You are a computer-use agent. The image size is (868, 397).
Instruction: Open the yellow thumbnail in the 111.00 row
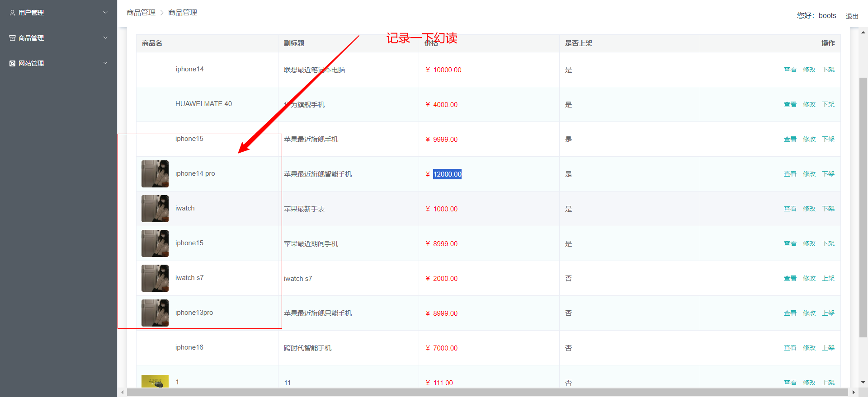coord(155,381)
